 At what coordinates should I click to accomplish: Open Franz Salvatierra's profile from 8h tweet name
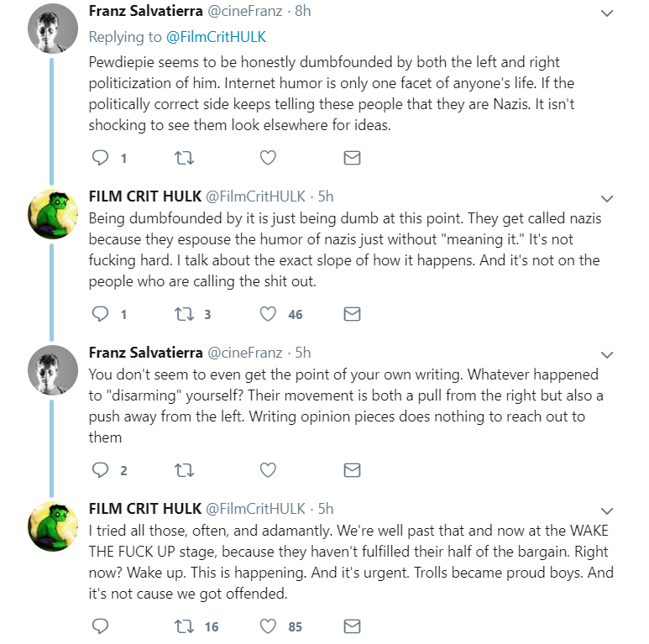(x=146, y=11)
